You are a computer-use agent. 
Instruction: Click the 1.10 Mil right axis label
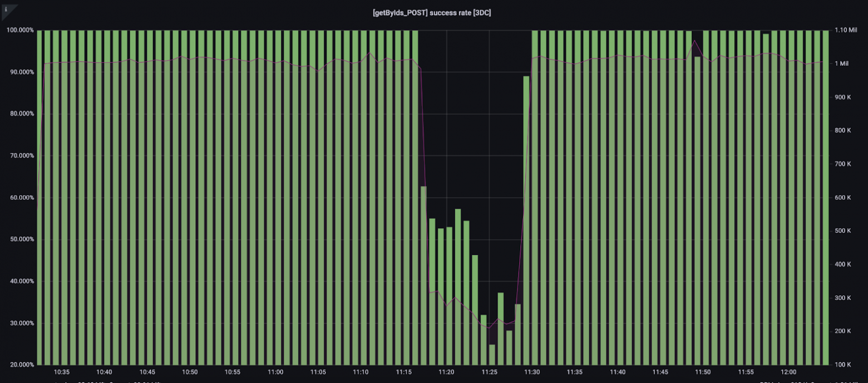pyautogui.click(x=846, y=30)
